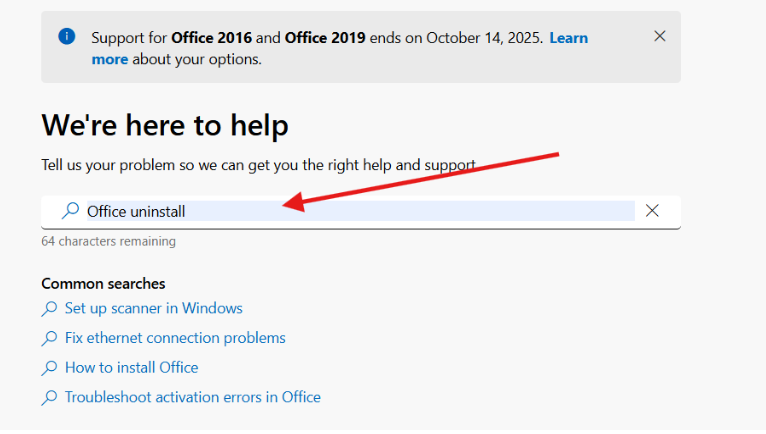
Task: Click the Tell us your problem description text
Action: (258, 165)
